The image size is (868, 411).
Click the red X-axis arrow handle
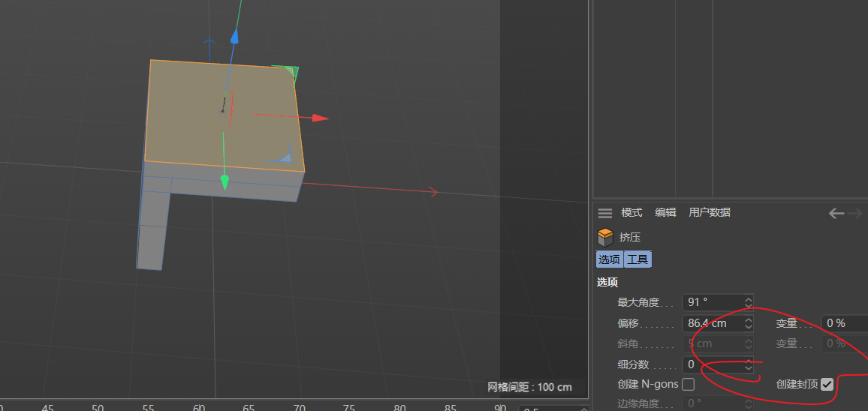pos(321,118)
